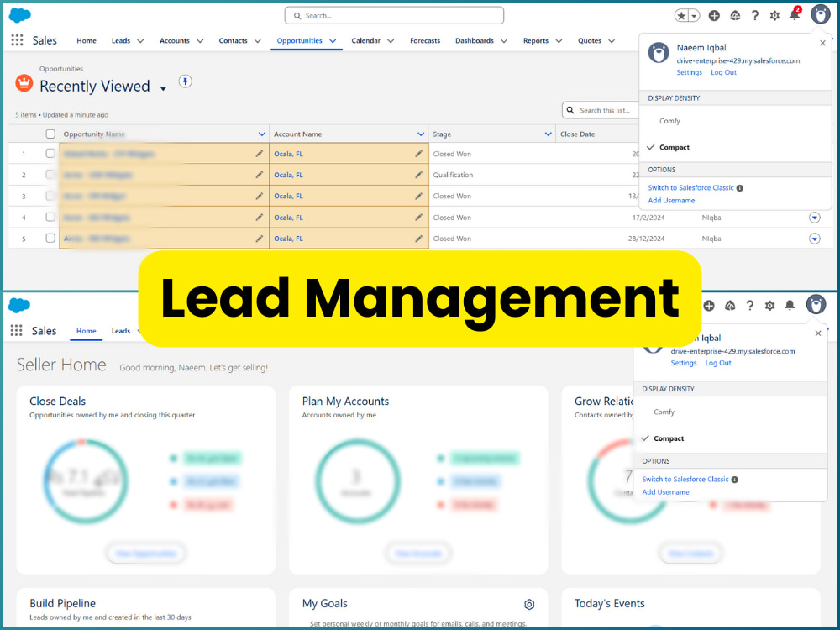Click the Search this list field
The width and height of the screenshot is (840, 630).
pyautogui.click(x=601, y=110)
